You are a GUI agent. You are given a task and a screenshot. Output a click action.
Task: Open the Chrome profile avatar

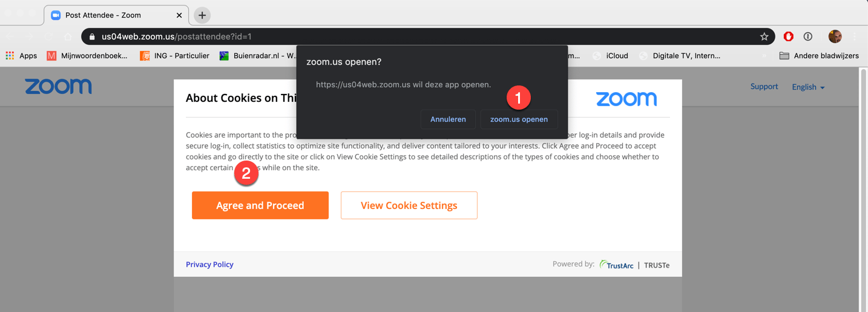(x=835, y=36)
